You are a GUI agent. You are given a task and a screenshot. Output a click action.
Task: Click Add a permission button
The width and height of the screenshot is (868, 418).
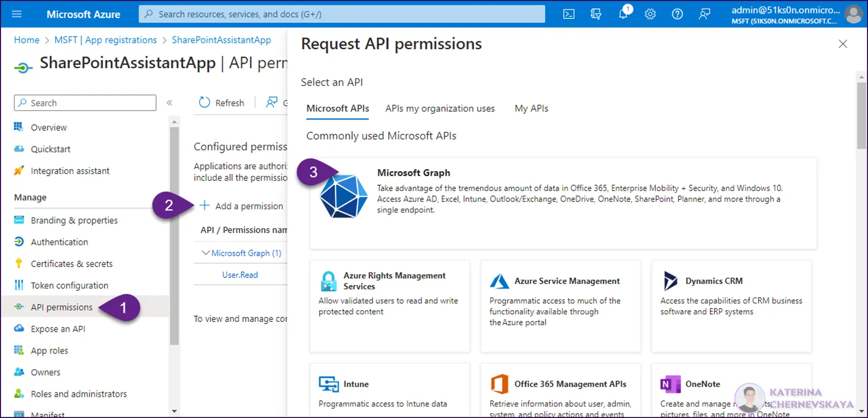point(241,206)
